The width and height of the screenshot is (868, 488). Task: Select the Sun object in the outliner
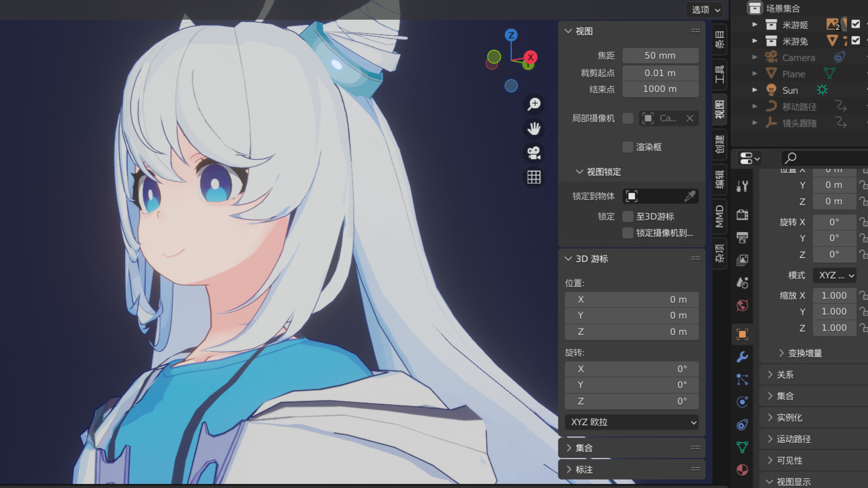790,90
